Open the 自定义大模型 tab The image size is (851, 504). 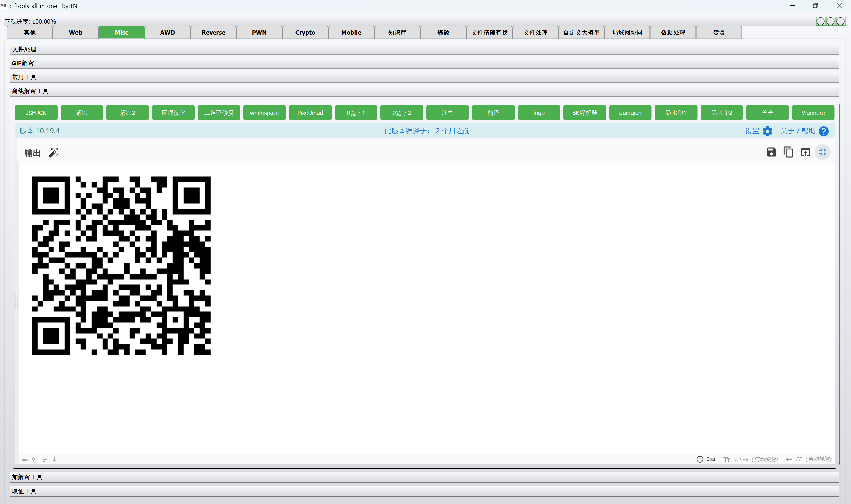coord(581,32)
